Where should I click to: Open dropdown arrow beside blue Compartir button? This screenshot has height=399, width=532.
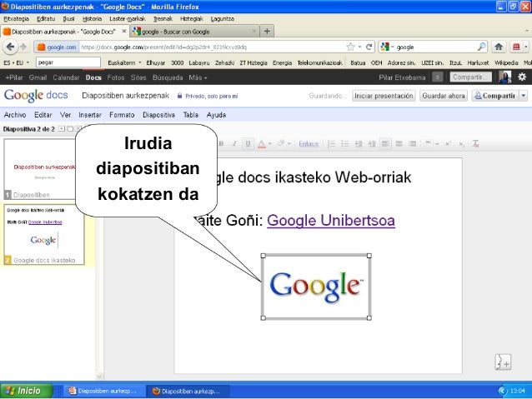pos(524,96)
